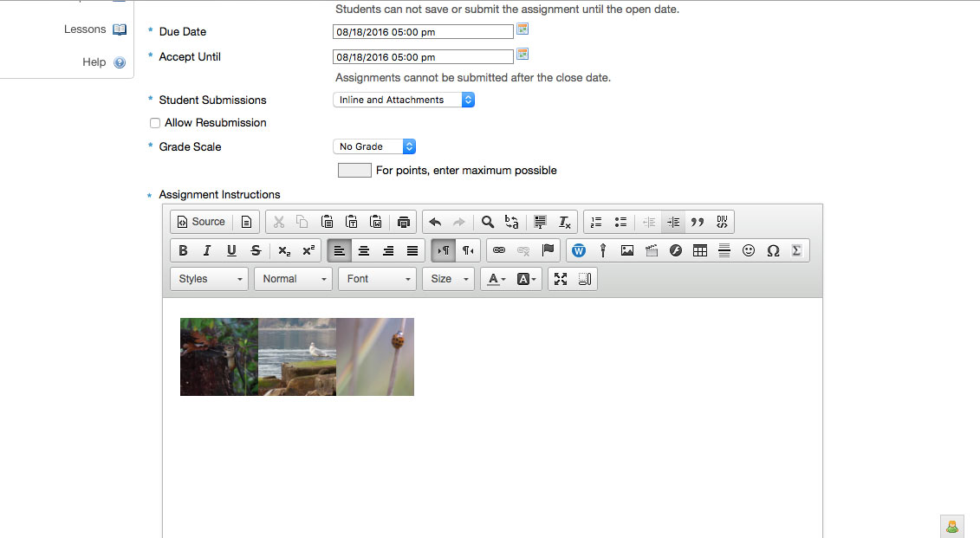The width and height of the screenshot is (980, 538).
Task: Click the Increase Indent icon
Action: click(673, 222)
